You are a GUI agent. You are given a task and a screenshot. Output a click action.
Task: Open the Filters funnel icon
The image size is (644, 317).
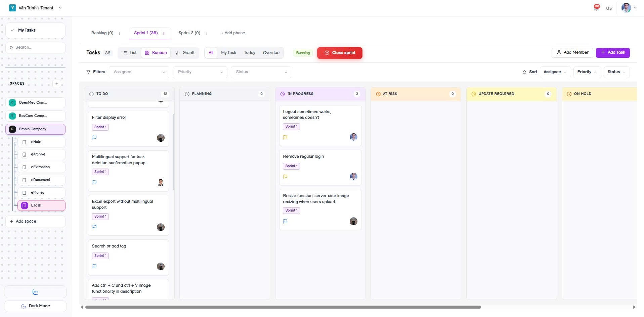[x=88, y=72]
